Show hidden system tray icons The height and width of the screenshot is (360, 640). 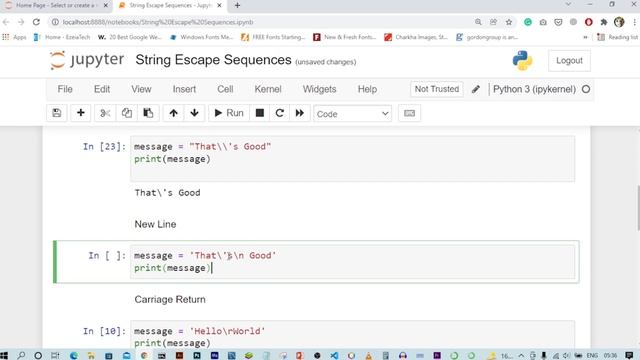(x=521, y=356)
